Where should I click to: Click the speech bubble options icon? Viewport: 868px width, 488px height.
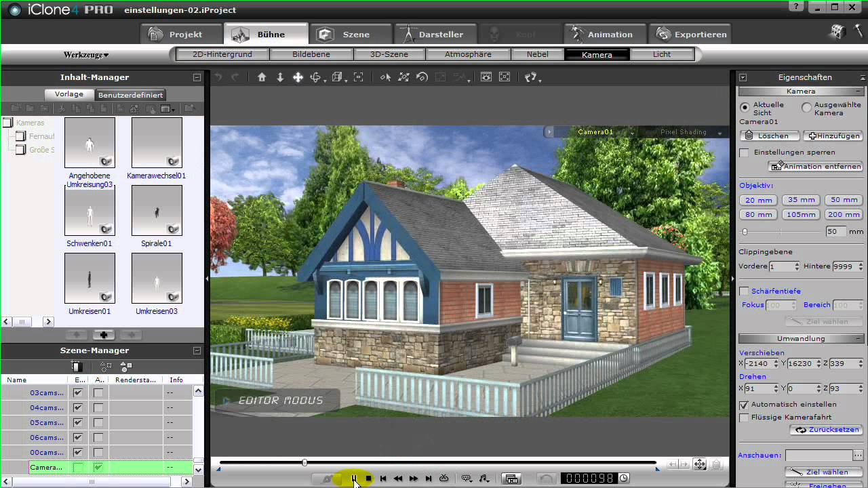(467, 479)
